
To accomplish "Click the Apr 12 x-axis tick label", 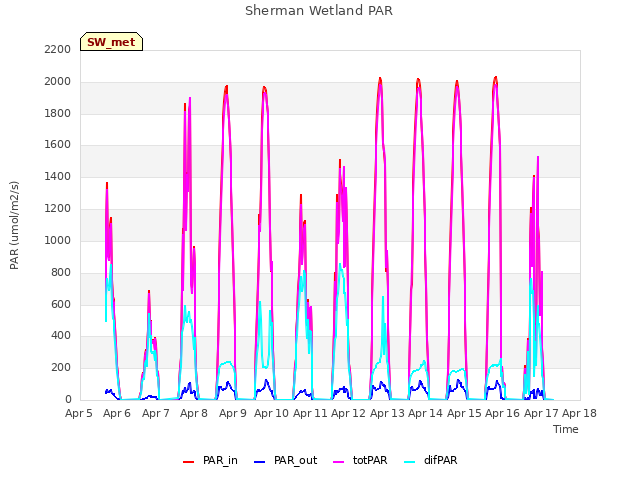I will click(349, 413).
